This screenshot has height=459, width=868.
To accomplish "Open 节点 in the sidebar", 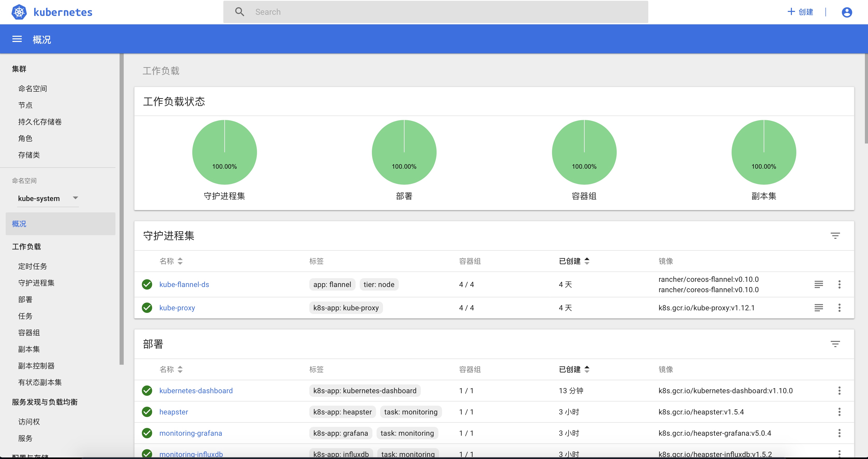I will [25, 105].
